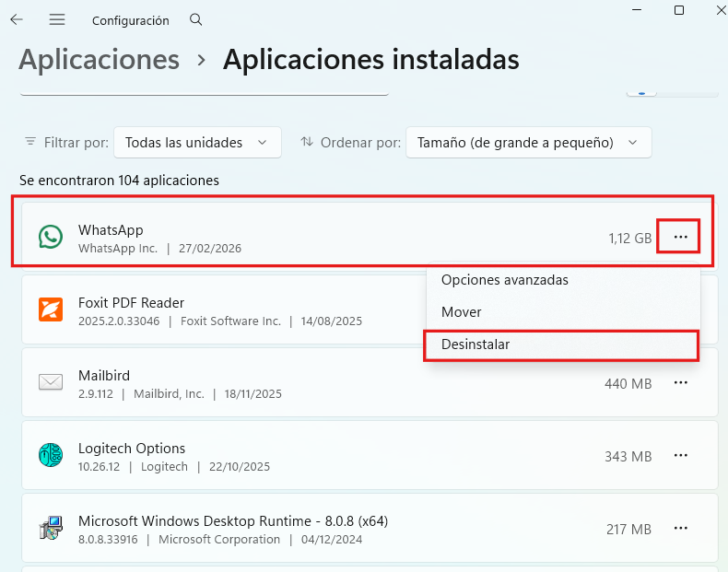Click the 'Aplicaciones instaladas' heading

point(371,59)
